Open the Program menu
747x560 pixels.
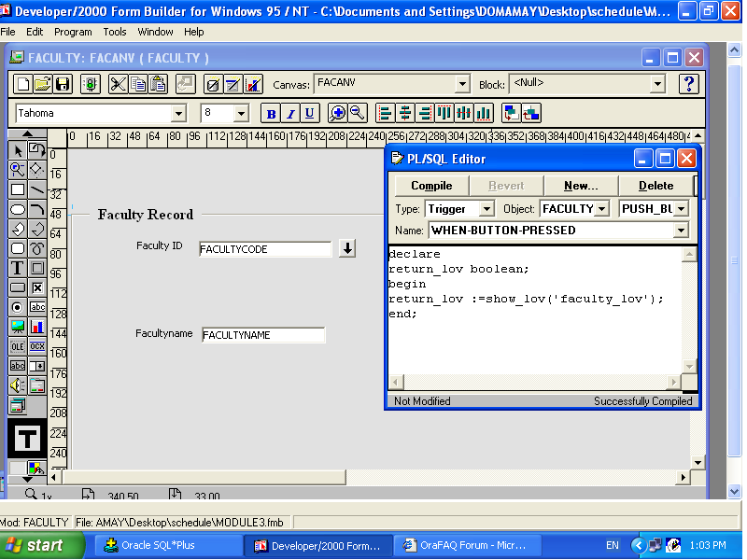(x=73, y=32)
